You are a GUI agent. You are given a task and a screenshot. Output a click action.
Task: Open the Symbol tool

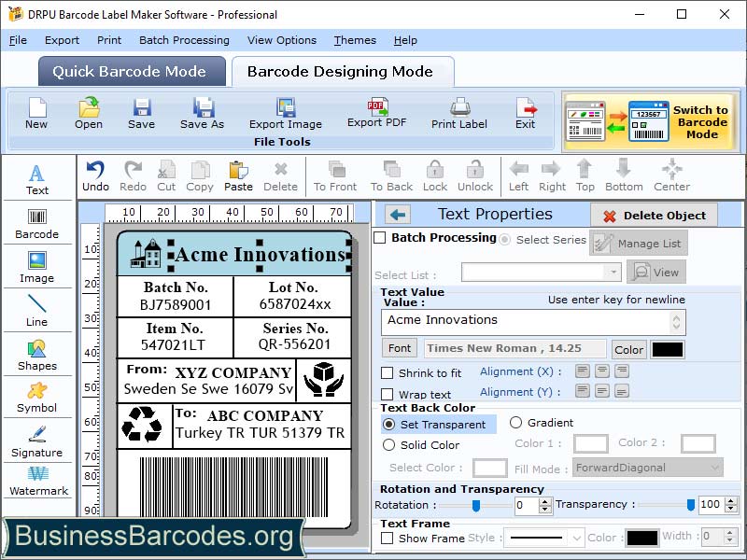coord(37,399)
